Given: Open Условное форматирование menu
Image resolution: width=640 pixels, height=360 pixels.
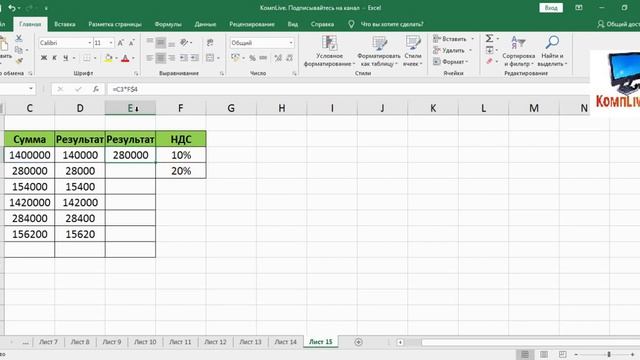Looking at the screenshot, I should point(329,51).
